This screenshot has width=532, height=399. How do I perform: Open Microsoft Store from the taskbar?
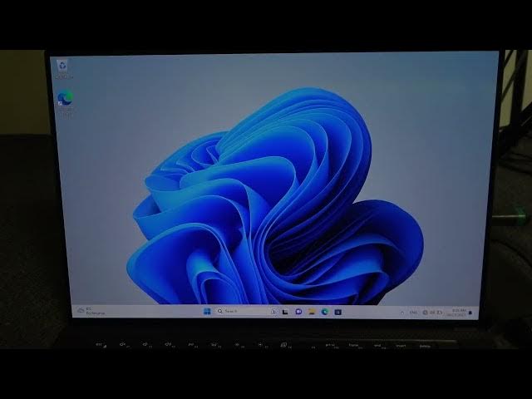[338, 313]
